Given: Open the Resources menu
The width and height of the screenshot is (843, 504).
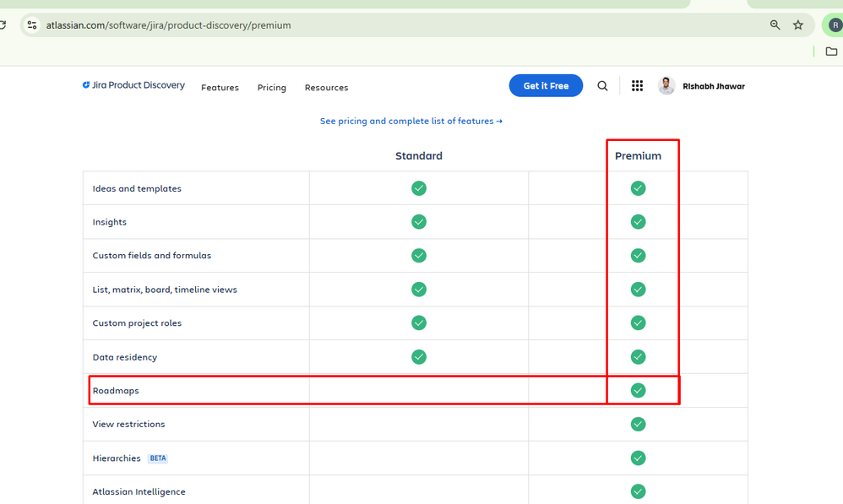Looking at the screenshot, I should [326, 88].
